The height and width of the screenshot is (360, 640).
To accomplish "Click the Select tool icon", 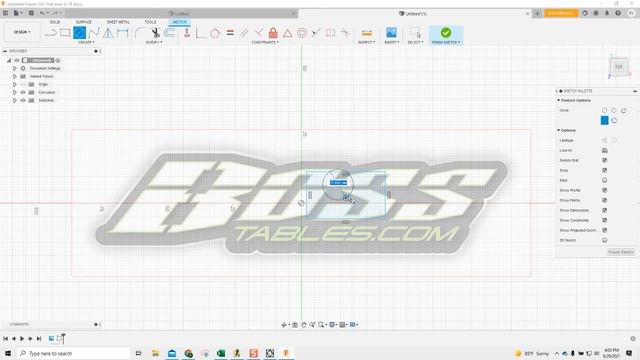I will point(415,33).
